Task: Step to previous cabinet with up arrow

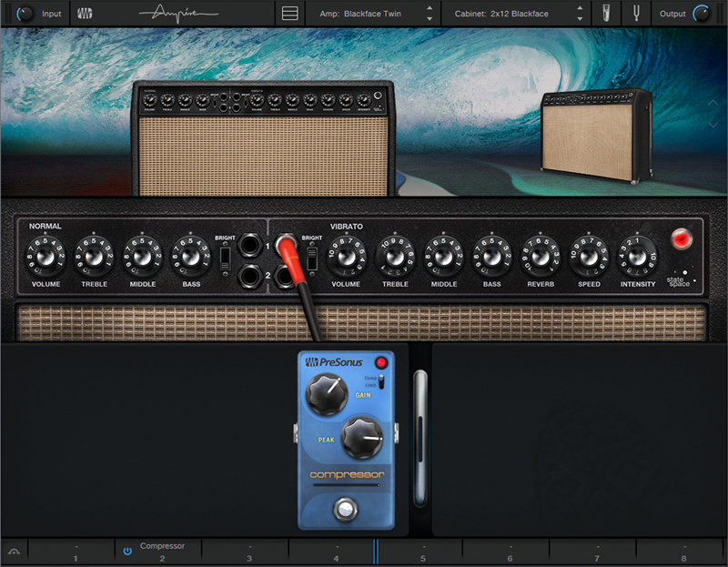Action: [580, 8]
